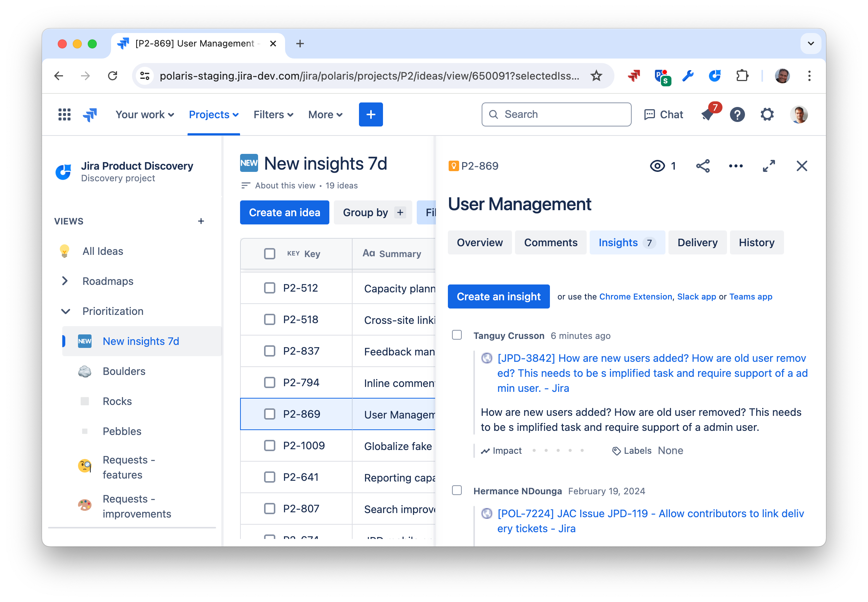The width and height of the screenshot is (868, 602).
Task: Open the app switcher grid icon
Action: pos(65,114)
